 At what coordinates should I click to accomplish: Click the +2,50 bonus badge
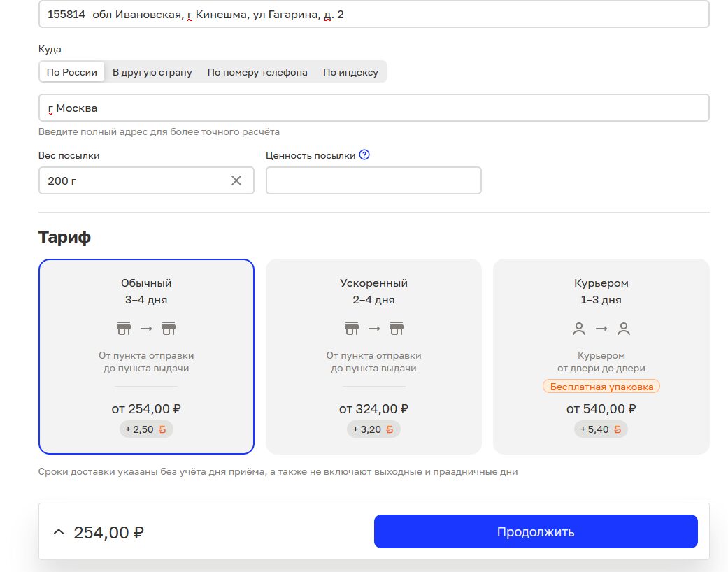[146, 429]
